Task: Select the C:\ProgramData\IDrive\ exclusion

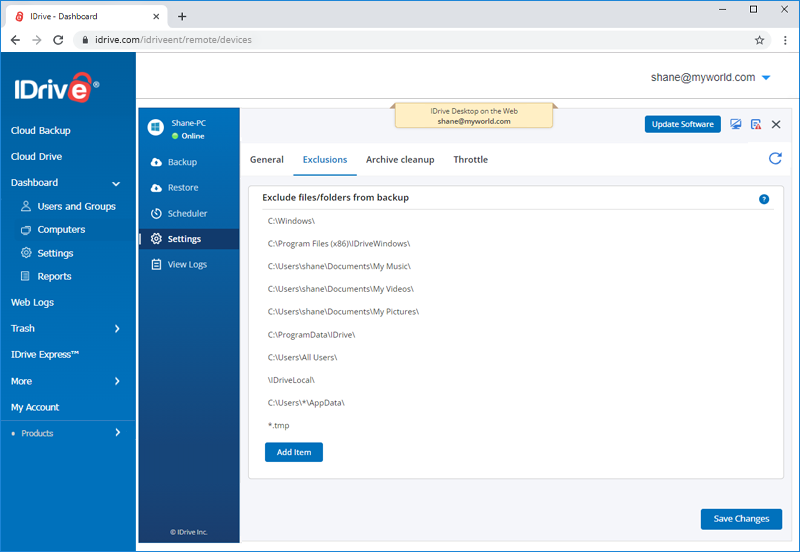Action: (x=311, y=335)
